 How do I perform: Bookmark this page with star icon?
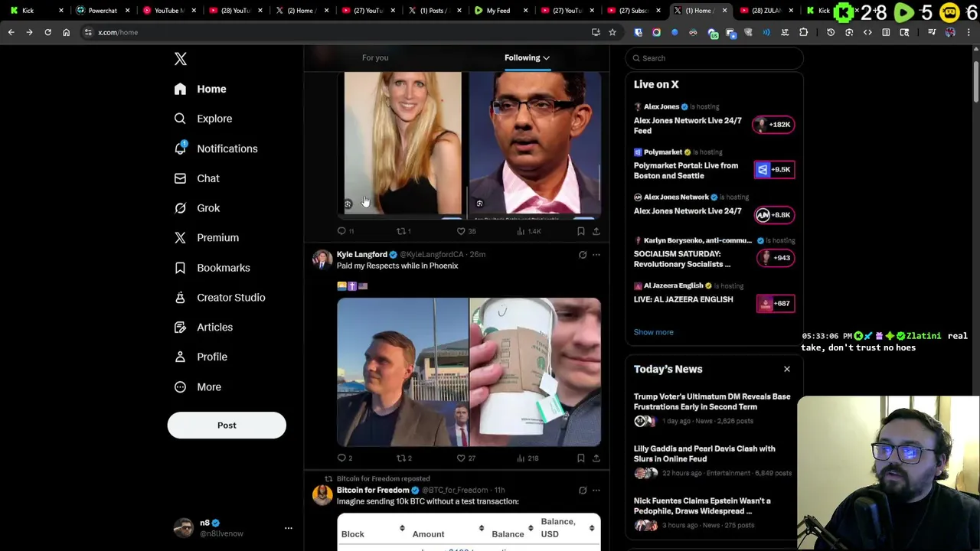pos(612,32)
